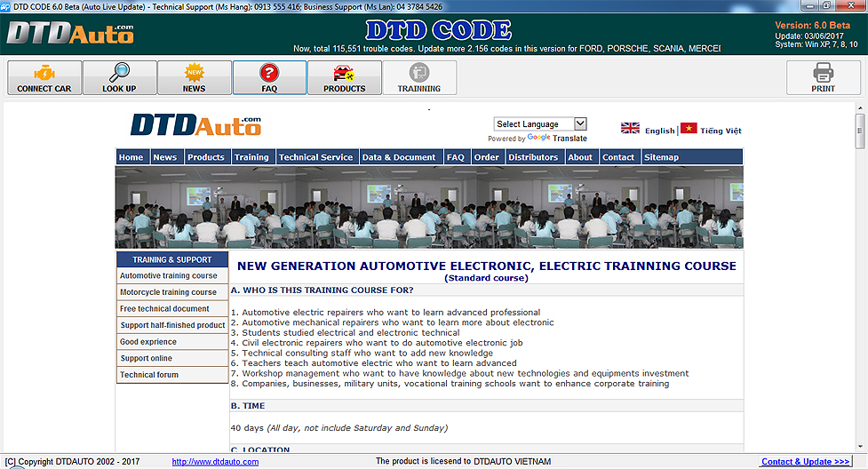This screenshot has height=469, width=868.
Task: Click the 'Powered by Google Translate' text
Action: [x=538, y=139]
